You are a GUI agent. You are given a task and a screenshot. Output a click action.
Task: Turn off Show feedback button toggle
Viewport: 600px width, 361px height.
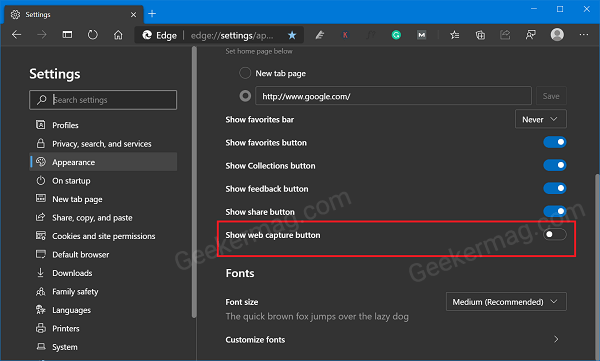tap(554, 188)
